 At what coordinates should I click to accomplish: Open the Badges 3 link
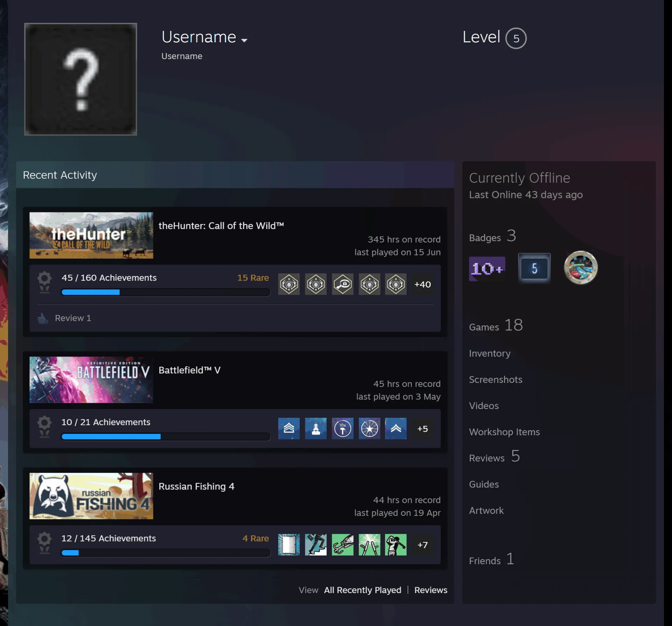click(492, 236)
